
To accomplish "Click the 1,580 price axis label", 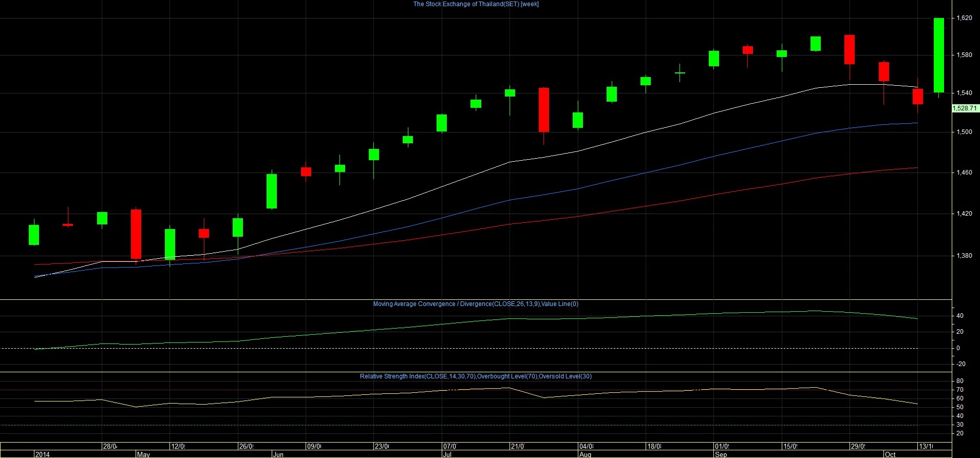I will click(964, 55).
